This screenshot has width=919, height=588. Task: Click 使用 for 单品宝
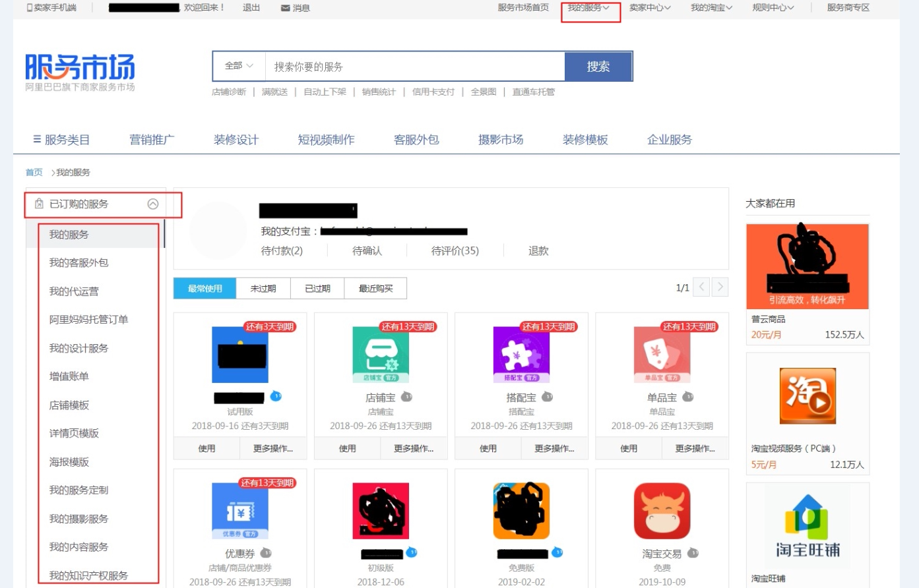(629, 448)
